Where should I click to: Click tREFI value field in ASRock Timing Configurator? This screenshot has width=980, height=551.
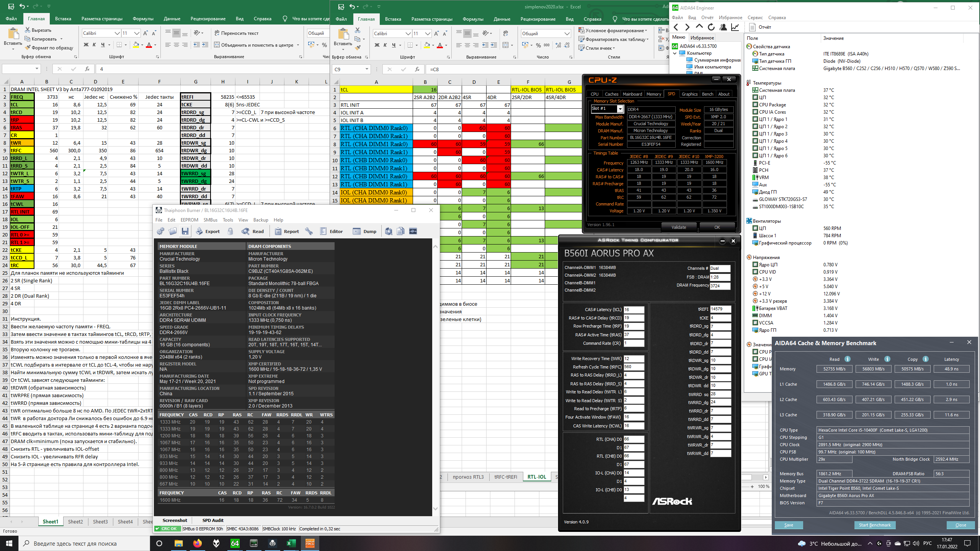720,309
